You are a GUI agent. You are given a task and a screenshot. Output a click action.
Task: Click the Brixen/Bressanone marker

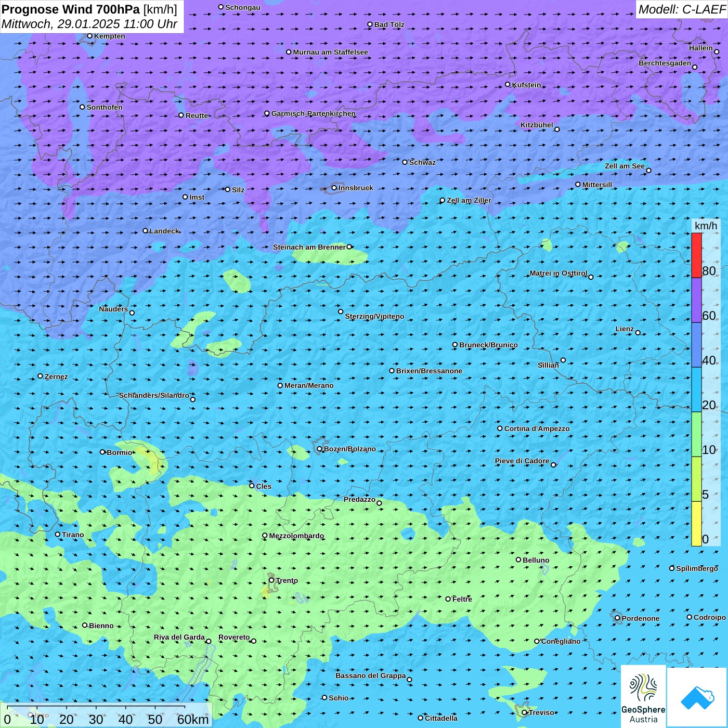click(392, 371)
